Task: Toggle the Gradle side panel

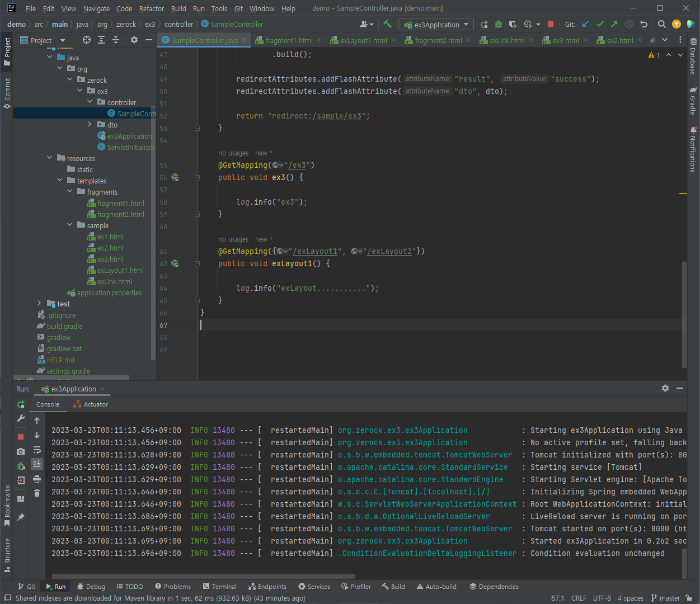Action: 693,101
